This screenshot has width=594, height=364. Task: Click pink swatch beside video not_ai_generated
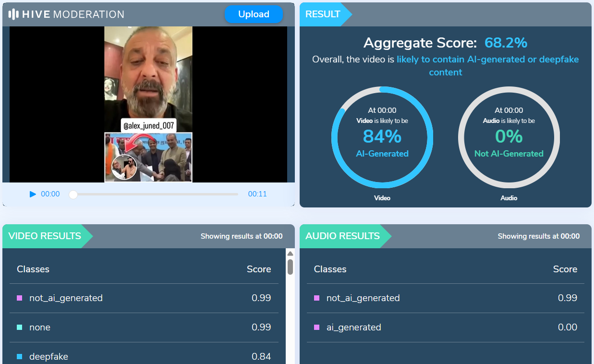click(x=20, y=298)
